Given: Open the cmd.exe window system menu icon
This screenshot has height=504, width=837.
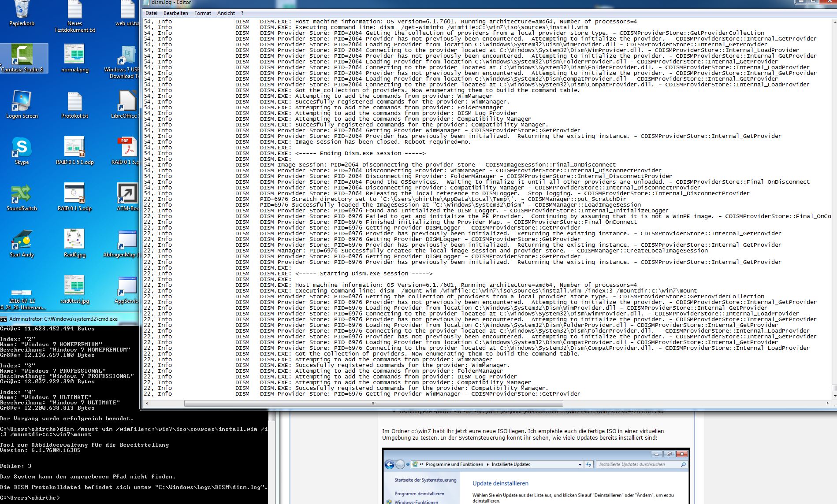Looking at the screenshot, I should tap(4, 319).
